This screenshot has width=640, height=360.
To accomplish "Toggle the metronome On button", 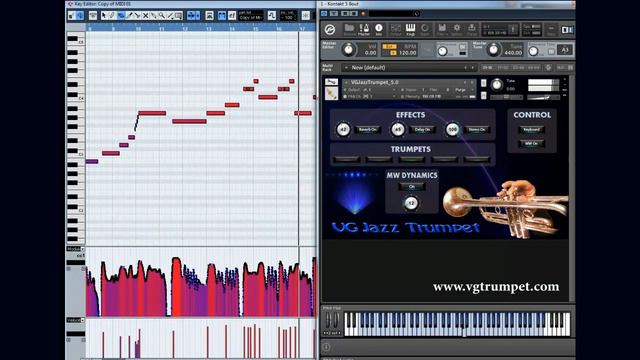I will (462, 47).
